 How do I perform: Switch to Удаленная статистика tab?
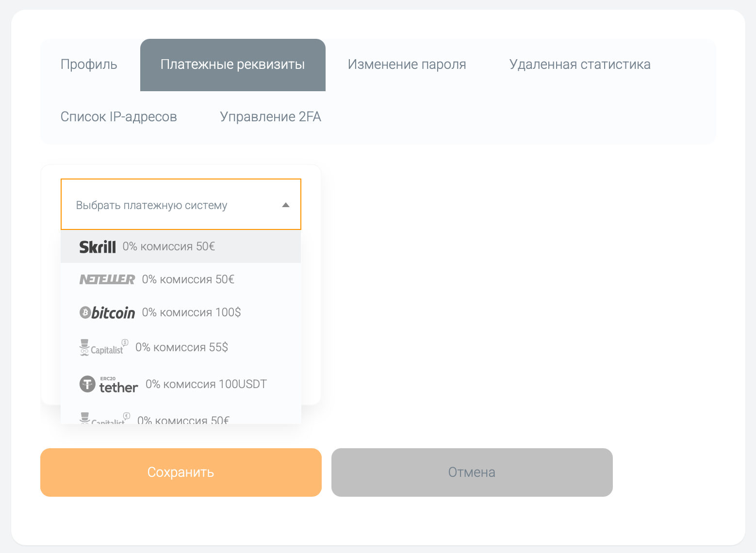[580, 65]
